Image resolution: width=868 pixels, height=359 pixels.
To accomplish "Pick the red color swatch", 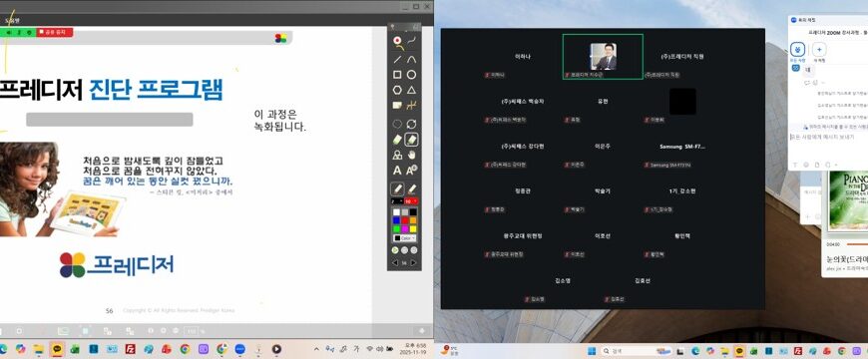I will (405, 220).
